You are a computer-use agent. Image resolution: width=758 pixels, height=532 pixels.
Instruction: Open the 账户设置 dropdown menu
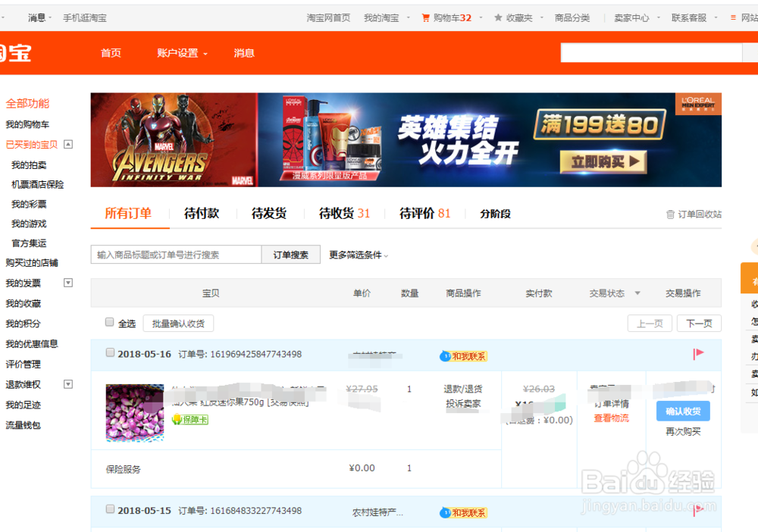tap(182, 53)
